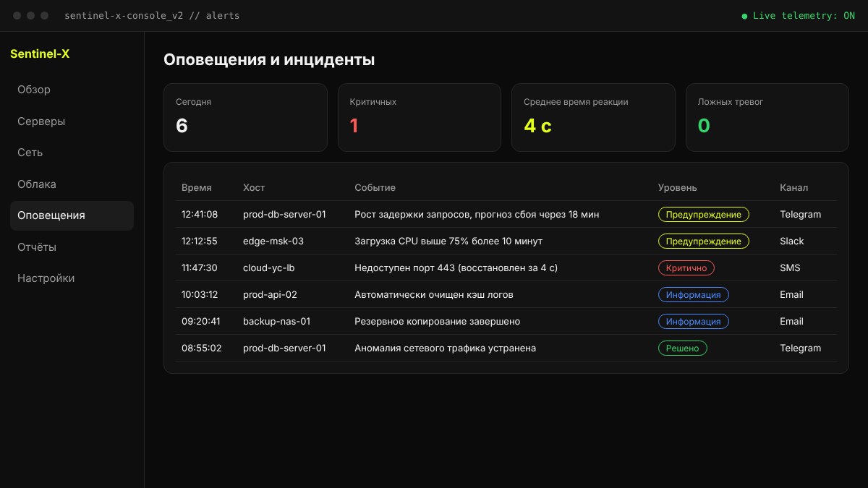Sort table by Хост column header
This screenshot has height=488, width=868.
pos(254,188)
